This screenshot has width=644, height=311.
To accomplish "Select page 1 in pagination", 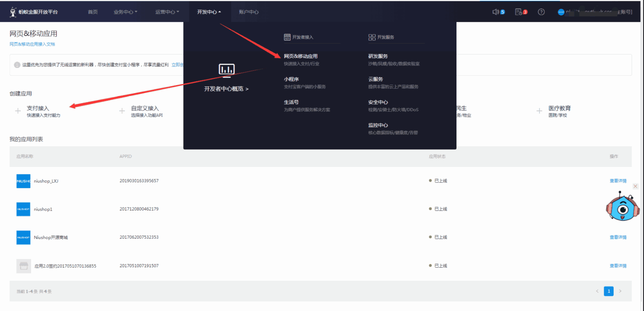I will [608, 291].
